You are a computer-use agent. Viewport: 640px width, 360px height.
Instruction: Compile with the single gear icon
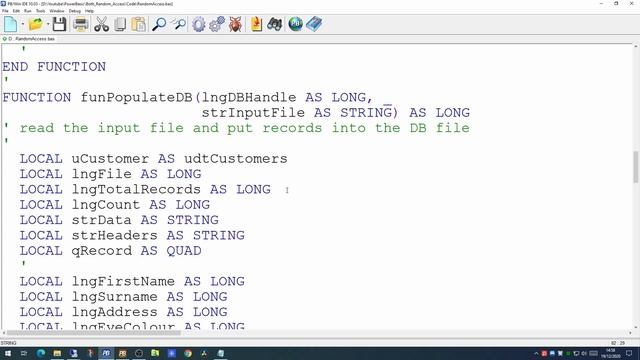tap(198, 24)
